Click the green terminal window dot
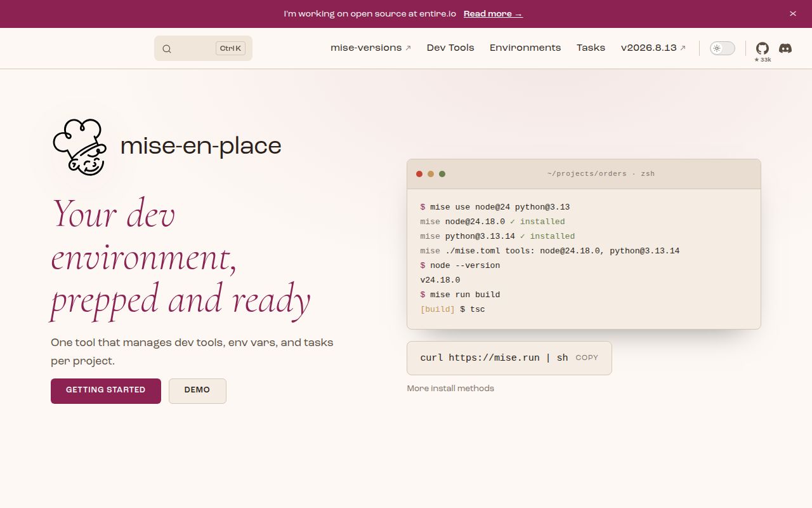The image size is (812, 508). (x=442, y=174)
